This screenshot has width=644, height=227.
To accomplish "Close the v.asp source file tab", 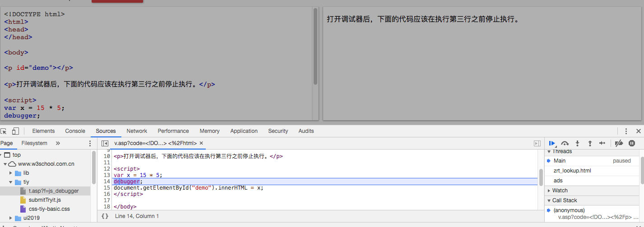I will coord(201,143).
